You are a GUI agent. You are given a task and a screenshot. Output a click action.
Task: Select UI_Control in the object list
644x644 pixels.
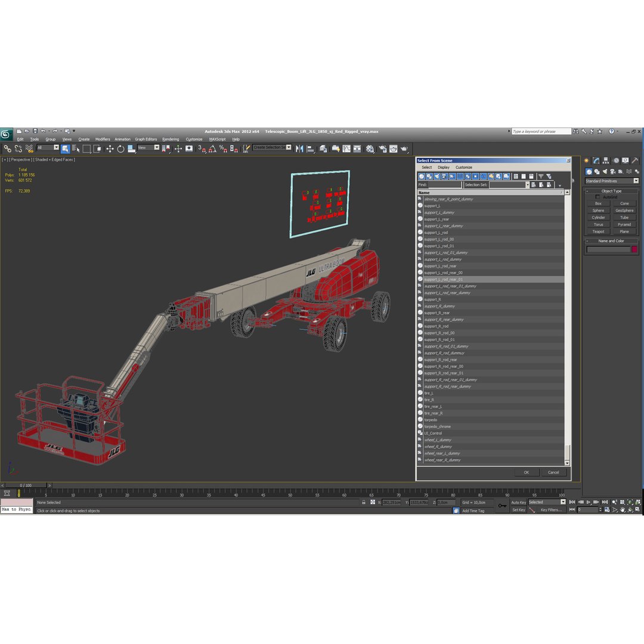[433, 434]
